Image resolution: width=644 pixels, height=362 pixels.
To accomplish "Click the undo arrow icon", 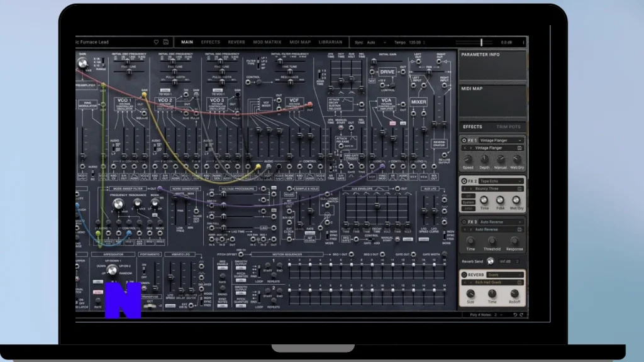I will (x=515, y=315).
